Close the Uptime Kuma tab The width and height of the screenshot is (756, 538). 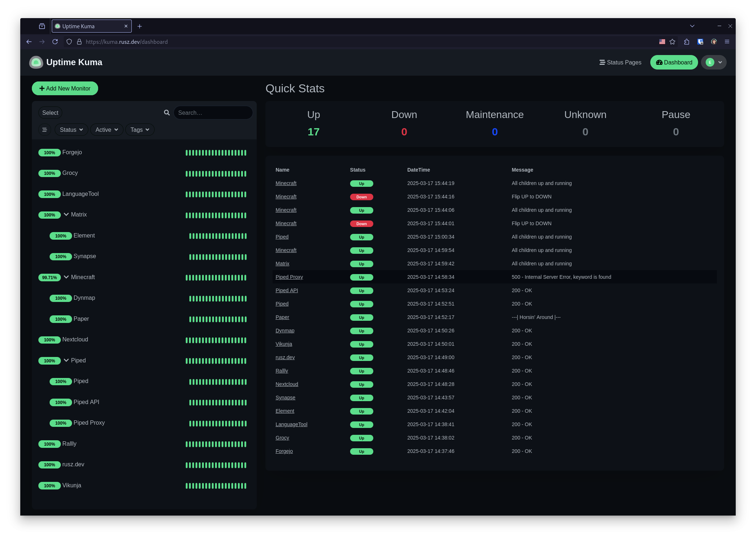tap(126, 26)
